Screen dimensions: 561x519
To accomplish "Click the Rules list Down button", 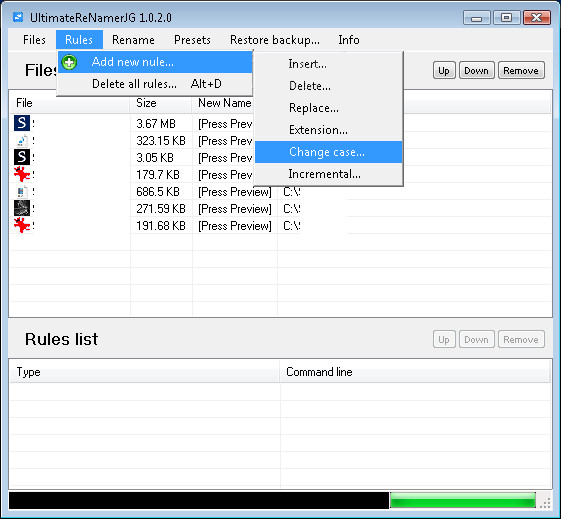I will [476, 339].
